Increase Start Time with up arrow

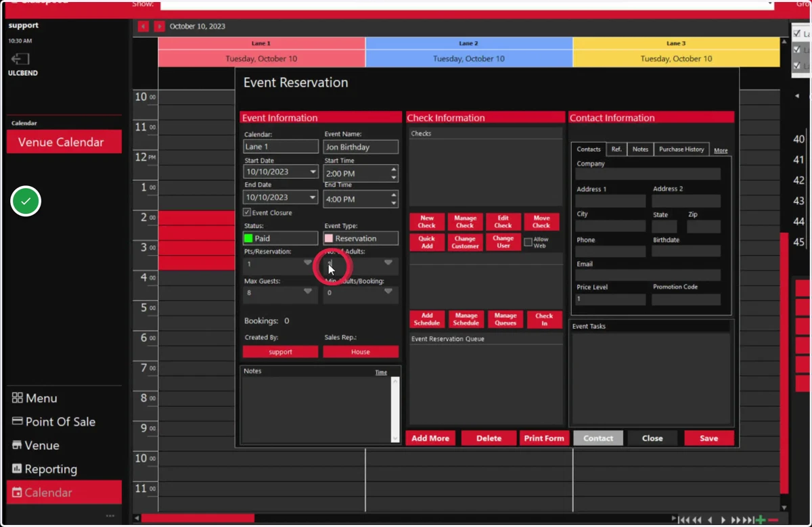coord(394,170)
